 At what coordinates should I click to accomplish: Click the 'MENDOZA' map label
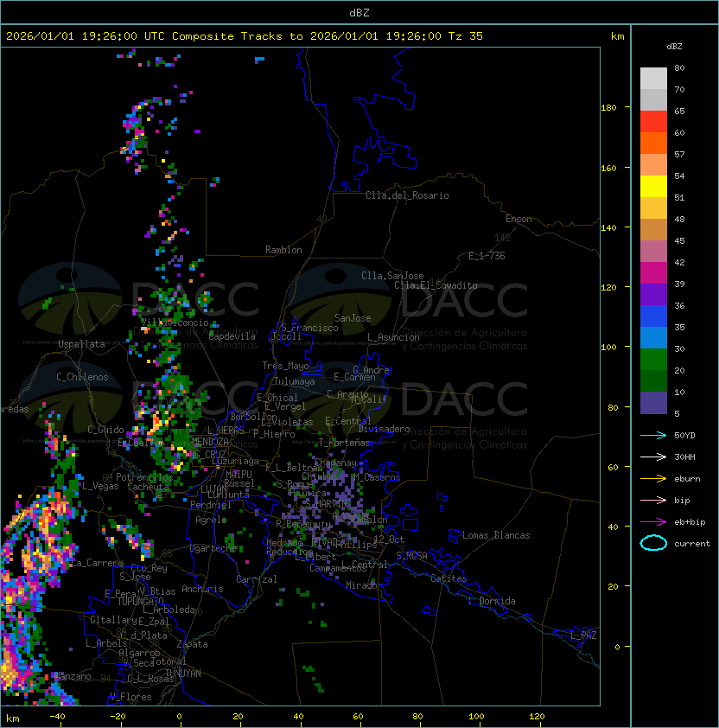(x=210, y=441)
